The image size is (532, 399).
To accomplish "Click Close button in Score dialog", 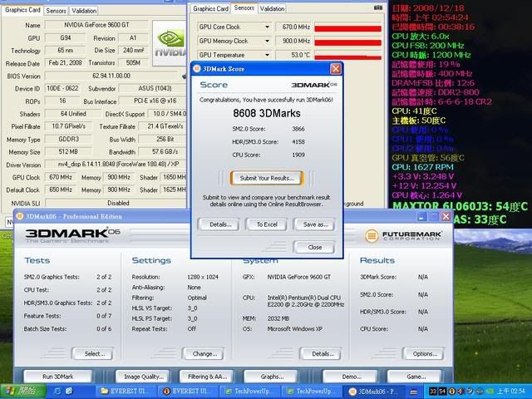I will [314, 247].
